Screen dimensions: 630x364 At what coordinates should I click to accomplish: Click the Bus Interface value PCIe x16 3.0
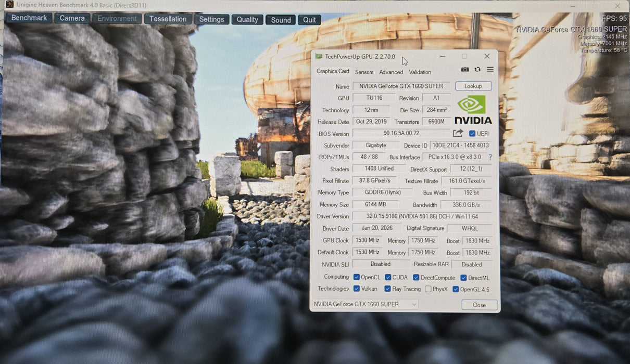click(x=455, y=157)
